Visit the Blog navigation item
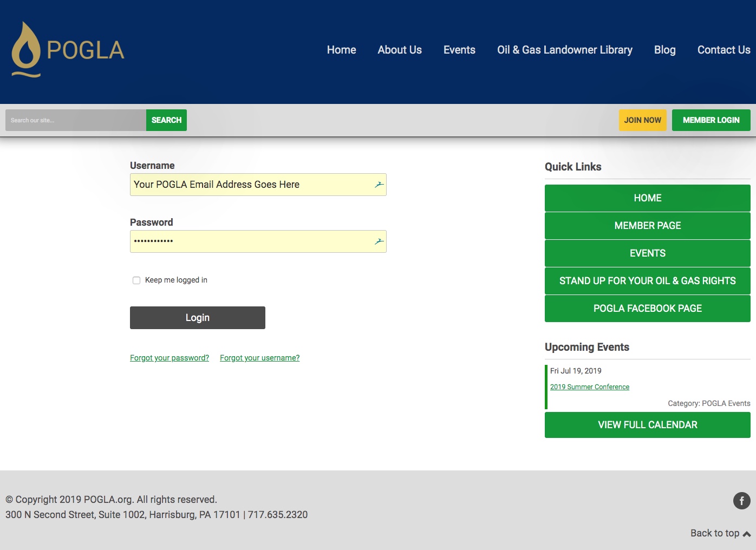The image size is (756, 550). pos(665,50)
